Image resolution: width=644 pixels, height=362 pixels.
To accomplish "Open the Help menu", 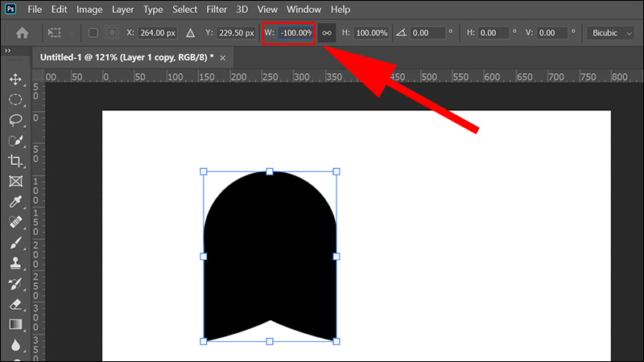I will point(341,9).
